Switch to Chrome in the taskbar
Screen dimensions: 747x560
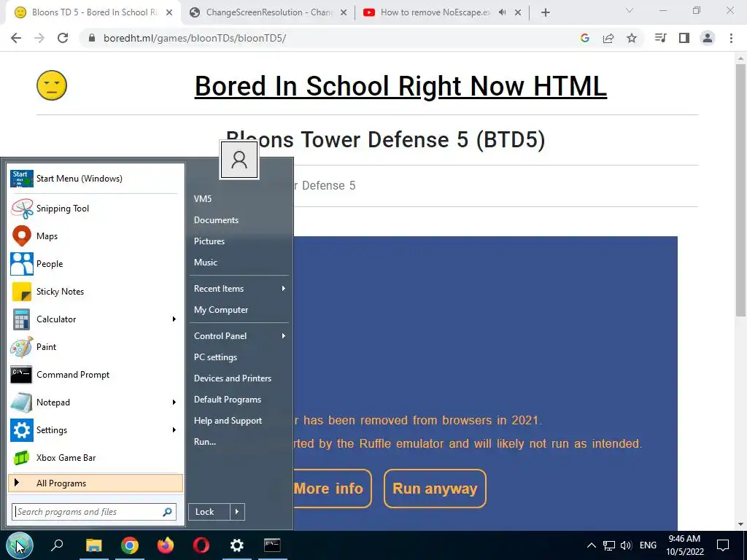click(130, 545)
